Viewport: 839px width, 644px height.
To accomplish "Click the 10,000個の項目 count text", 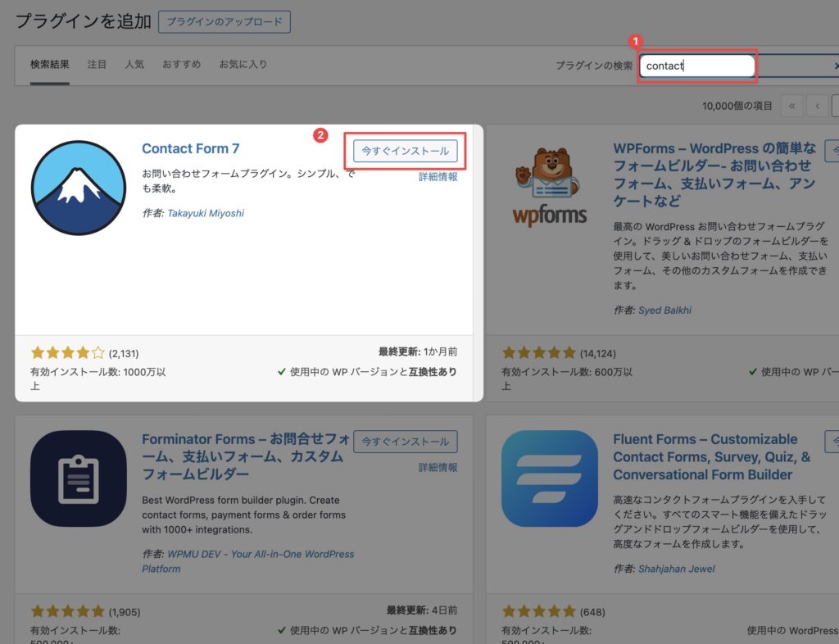I will coord(737,106).
